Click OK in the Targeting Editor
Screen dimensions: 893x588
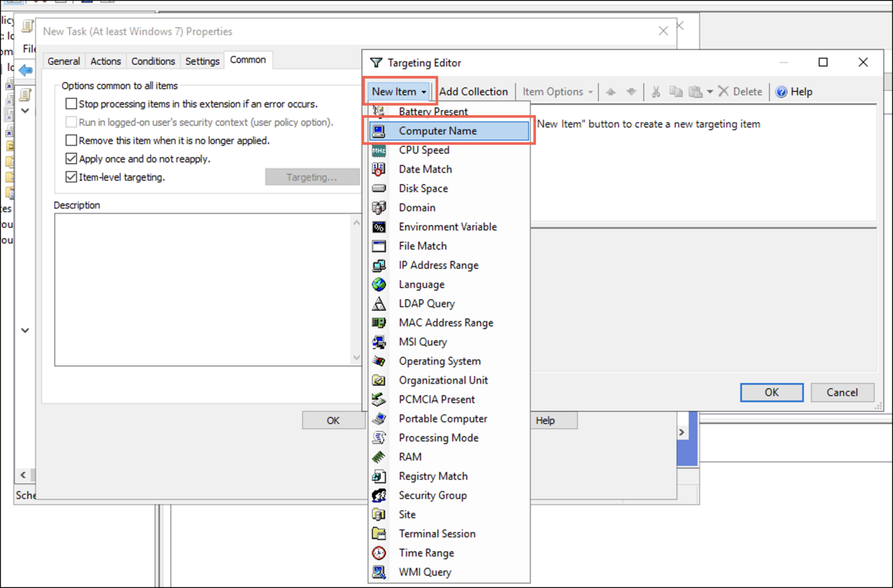(771, 392)
